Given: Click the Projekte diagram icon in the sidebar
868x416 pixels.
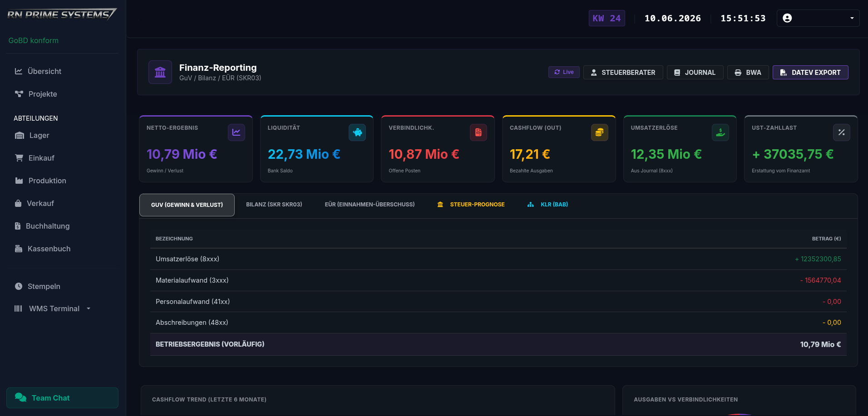Looking at the screenshot, I should 19,94.
